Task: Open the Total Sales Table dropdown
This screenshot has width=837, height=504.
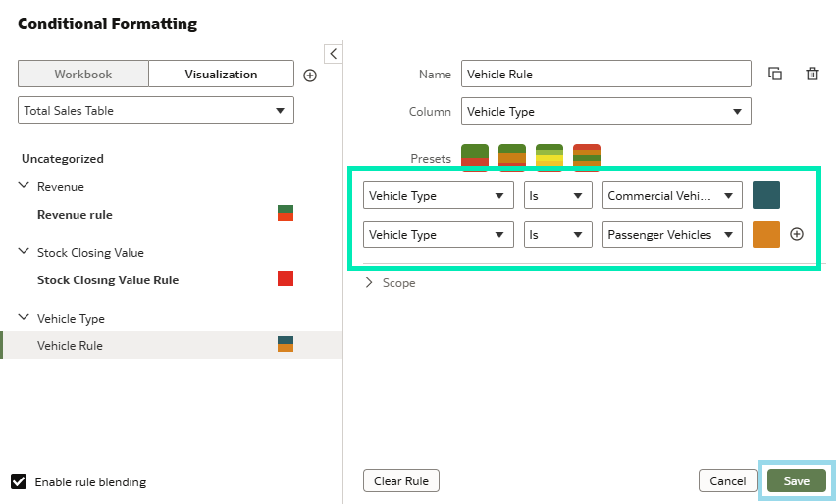Action: pos(156,111)
